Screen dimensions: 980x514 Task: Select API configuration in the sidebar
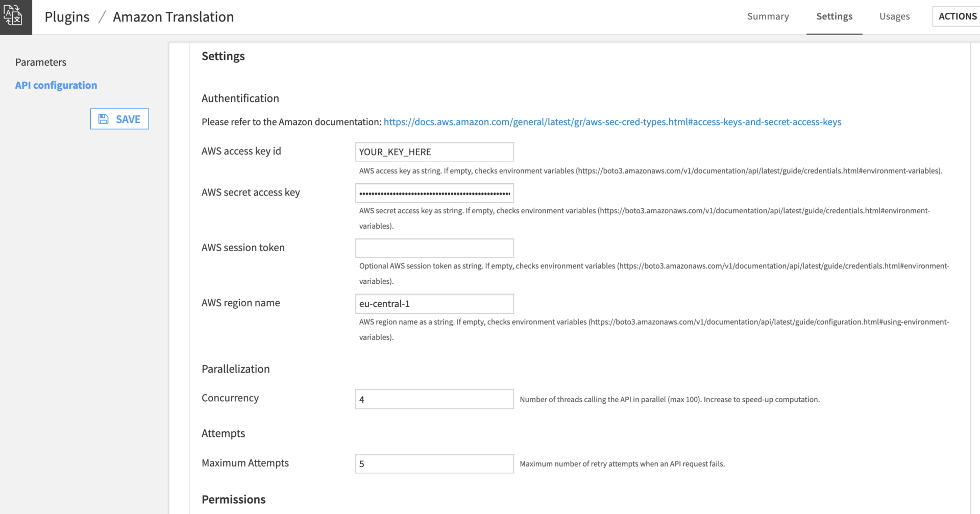point(56,85)
